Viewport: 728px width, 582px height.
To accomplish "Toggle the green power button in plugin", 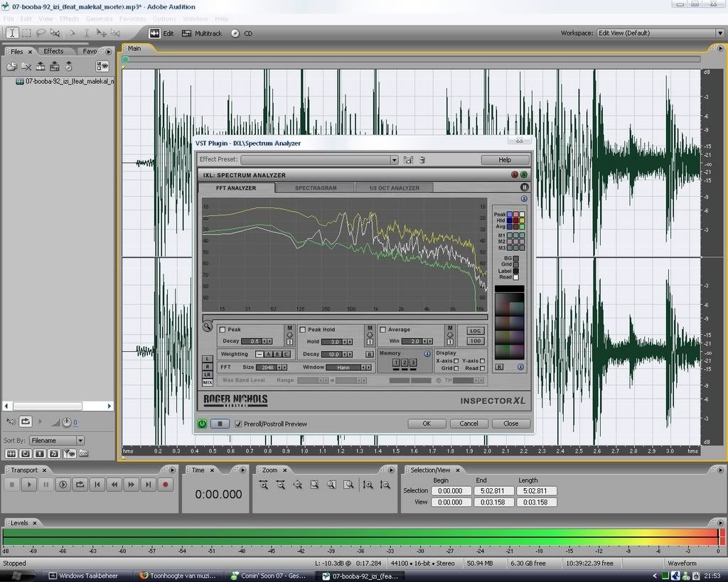I will pyautogui.click(x=203, y=424).
